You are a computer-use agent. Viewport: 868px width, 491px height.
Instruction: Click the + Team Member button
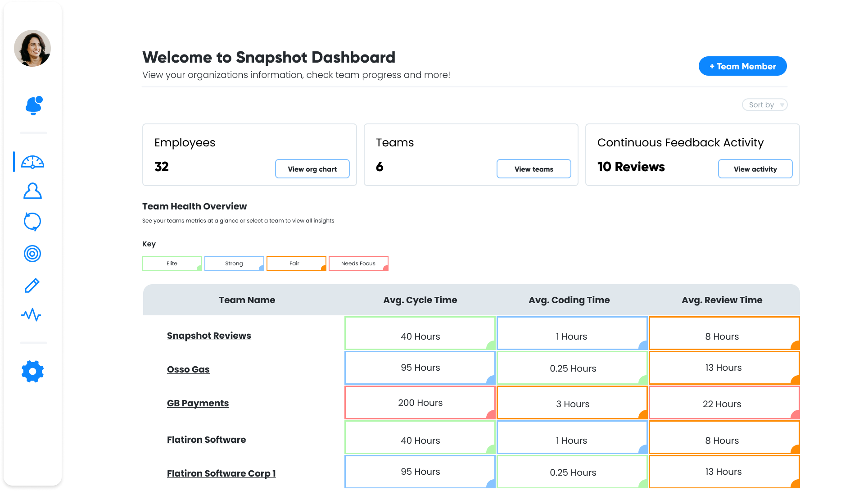(x=742, y=66)
